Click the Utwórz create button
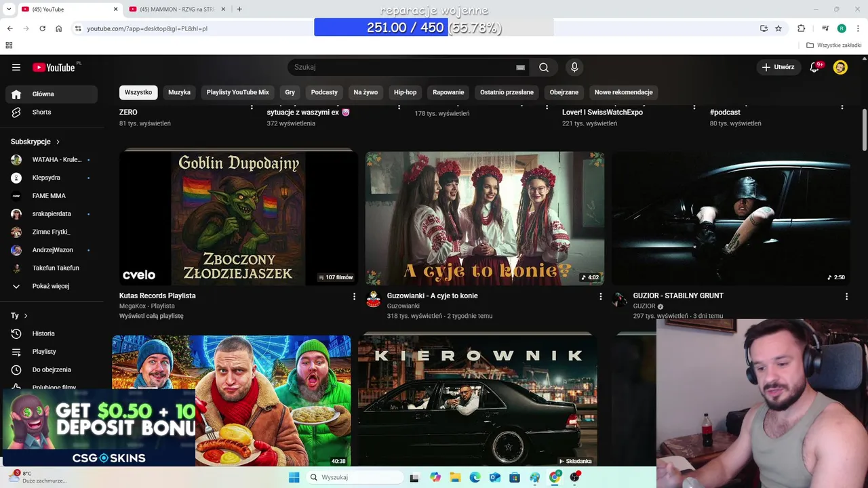Image resolution: width=868 pixels, height=488 pixels. 778,67
